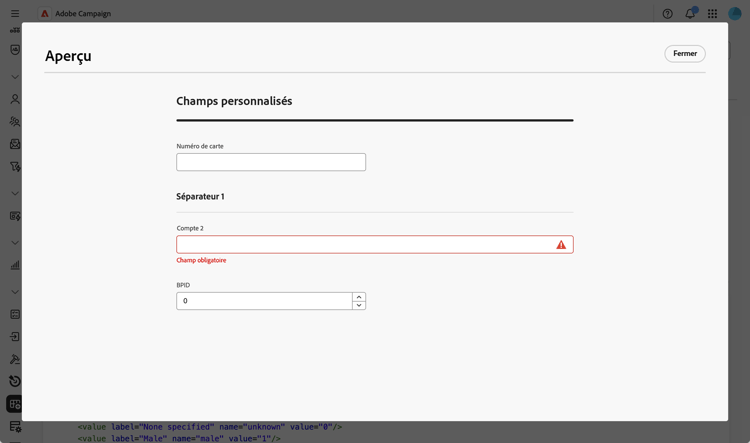Viewport: 750px width, 443px height.
Task: Click into the required Compte 2 field
Action: tap(375, 244)
